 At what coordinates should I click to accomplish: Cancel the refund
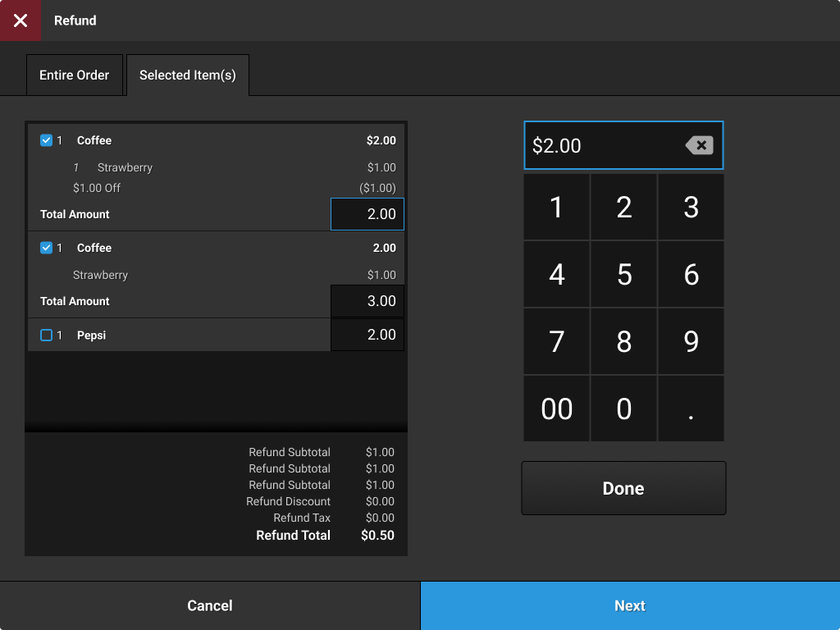210,605
